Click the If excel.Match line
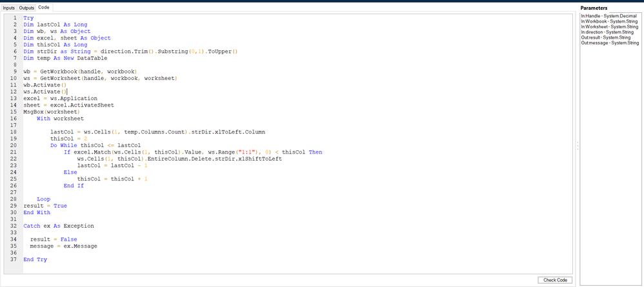Image resolution: width=644 pixels, height=287 pixels. coord(193,152)
